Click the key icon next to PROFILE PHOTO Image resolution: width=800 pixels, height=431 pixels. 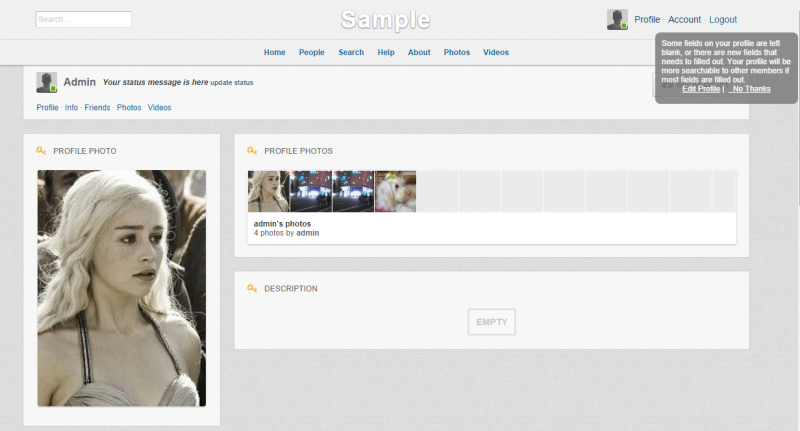pyautogui.click(x=41, y=150)
